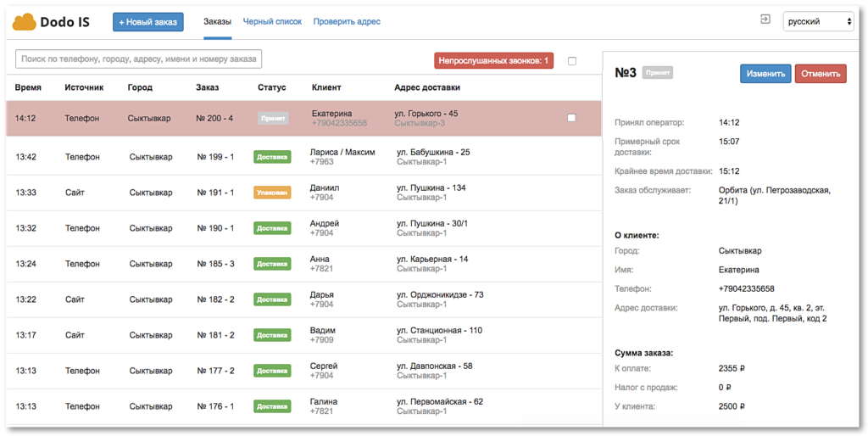Click address ул. Первомайская - 62

tap(440, 402)
